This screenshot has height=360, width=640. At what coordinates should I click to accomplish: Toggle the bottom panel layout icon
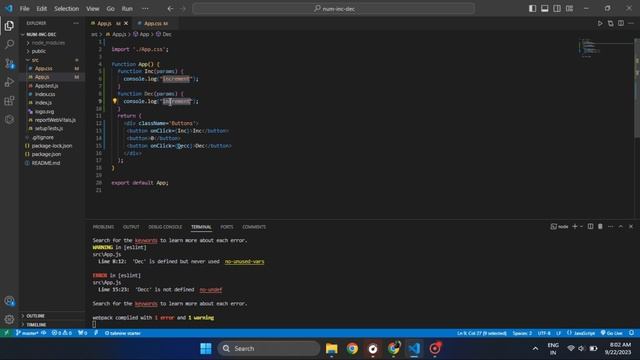[544, 9]
